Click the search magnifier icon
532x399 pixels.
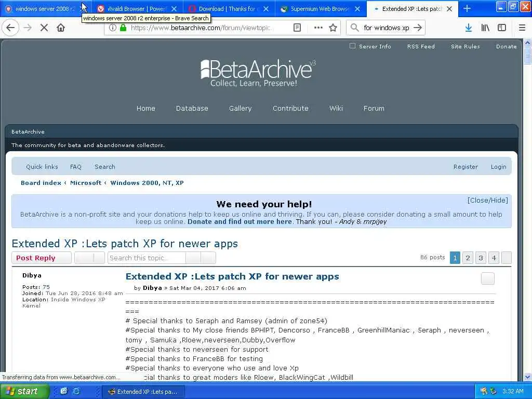[354, 28]
